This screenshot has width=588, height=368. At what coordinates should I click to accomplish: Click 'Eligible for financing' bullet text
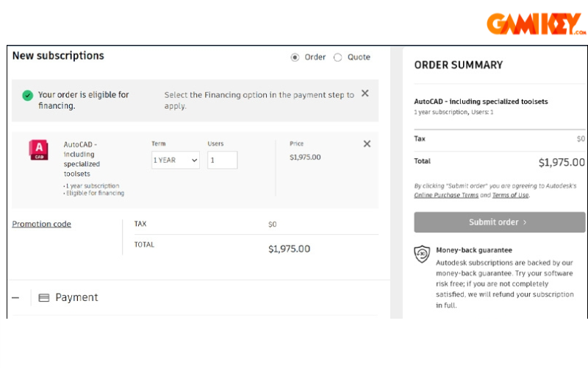click(x=96, y=193)
